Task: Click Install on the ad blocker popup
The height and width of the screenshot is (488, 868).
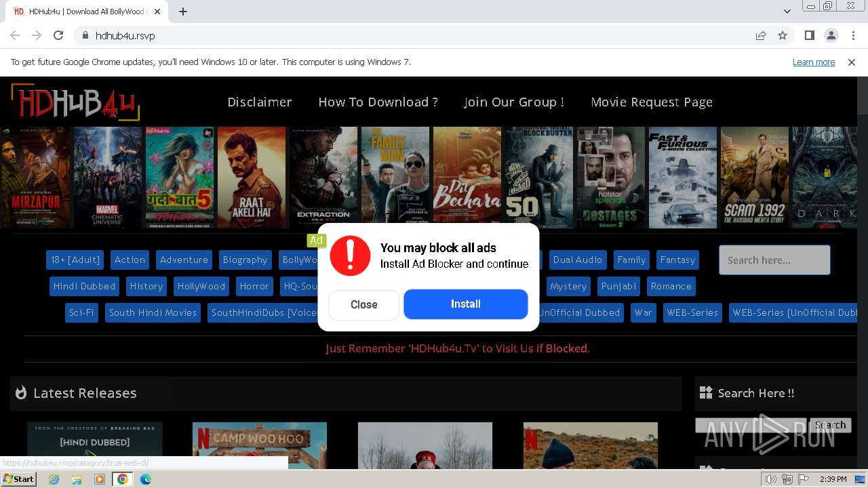Action: [x=466, y=304]
